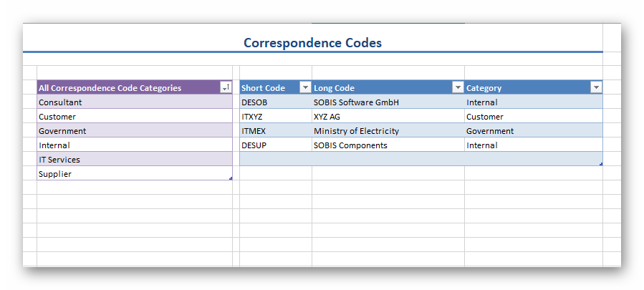The width and height of the screenshot is (644, 290).
Task: Open the Long Code filter dropdown
Action: click(458, 87)
